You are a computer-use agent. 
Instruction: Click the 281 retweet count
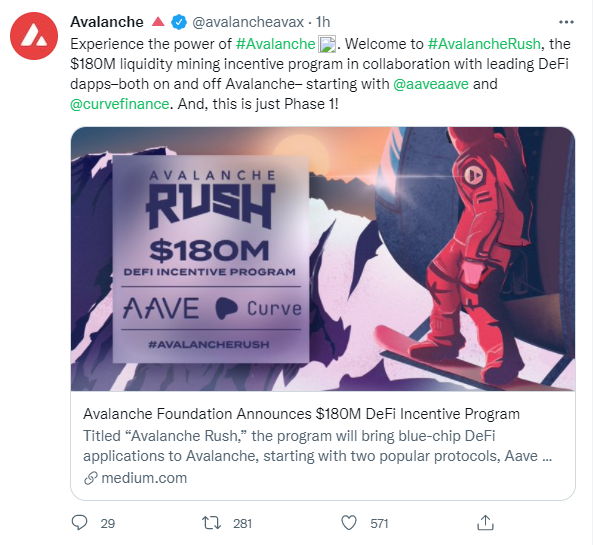pos(242,523)
